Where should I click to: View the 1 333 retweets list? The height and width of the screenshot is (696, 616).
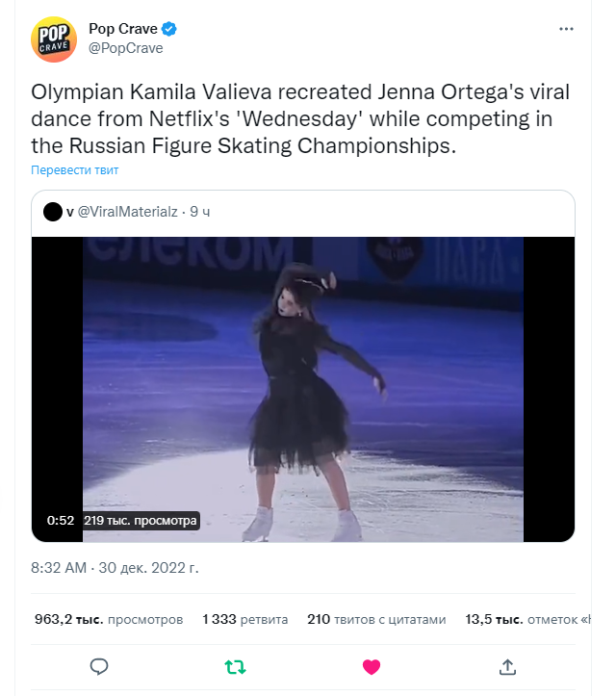click(x=245, y=620)
